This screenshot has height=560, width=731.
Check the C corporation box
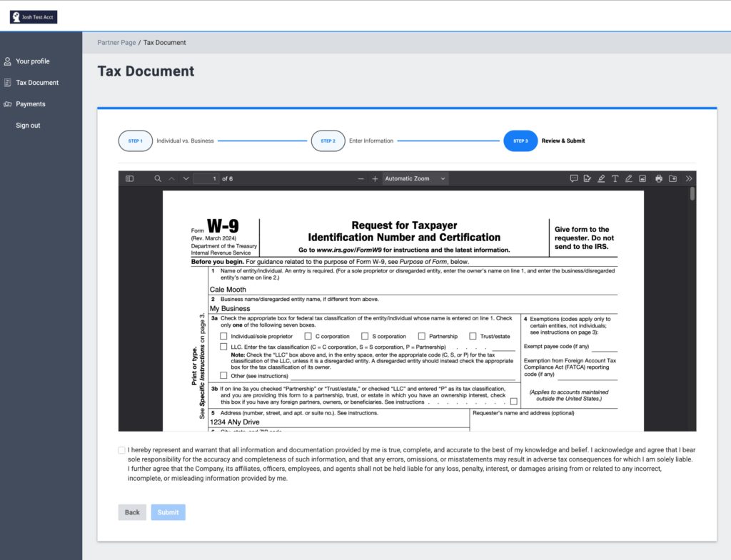tap(308, 336)
